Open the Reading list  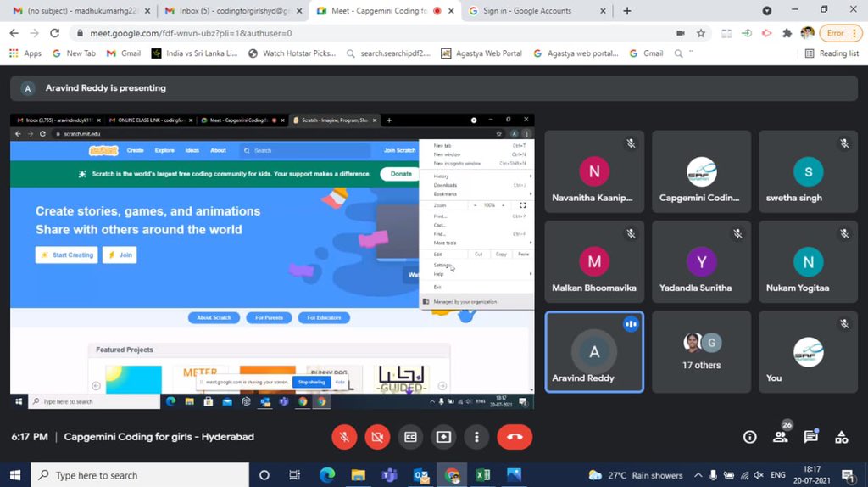832,53
